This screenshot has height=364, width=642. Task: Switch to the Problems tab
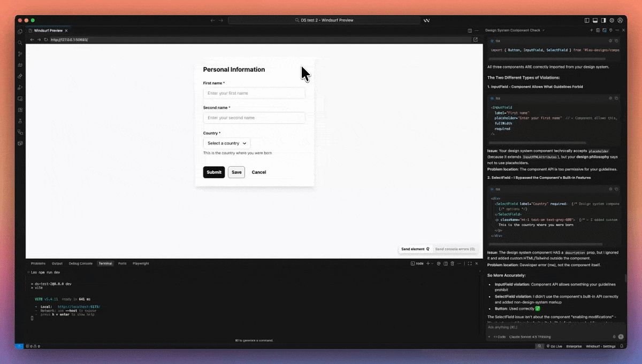pos(38,264)
